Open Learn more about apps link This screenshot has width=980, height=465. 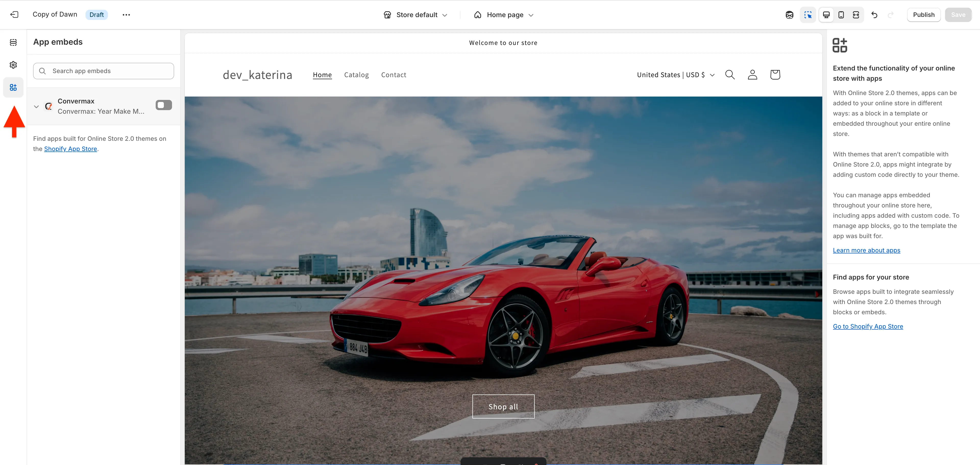866,250
